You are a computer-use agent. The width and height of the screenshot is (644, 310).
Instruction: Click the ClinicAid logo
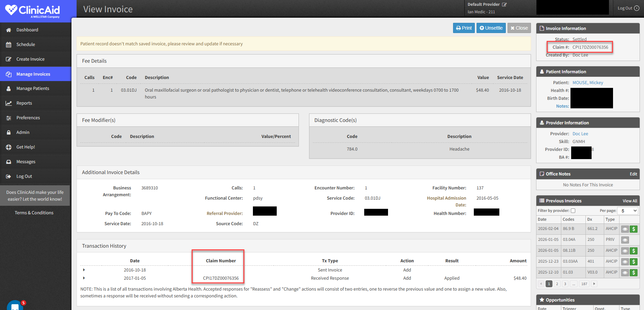click(x=33, y=11)
